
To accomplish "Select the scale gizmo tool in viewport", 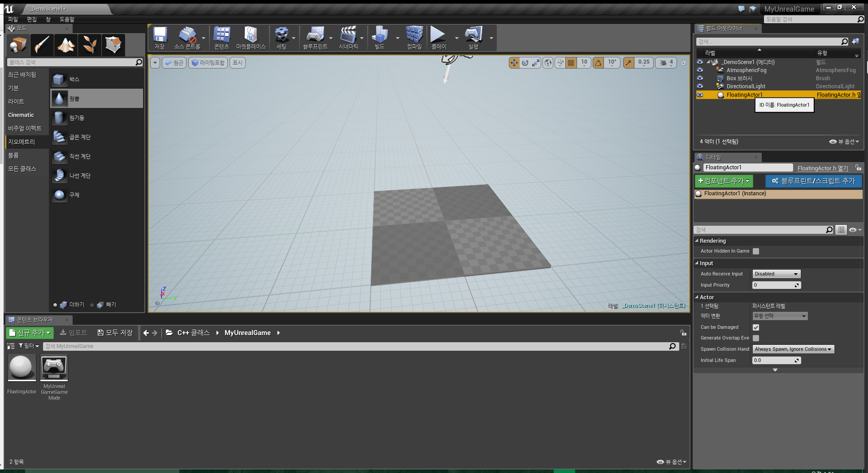I will click(536, 63).
